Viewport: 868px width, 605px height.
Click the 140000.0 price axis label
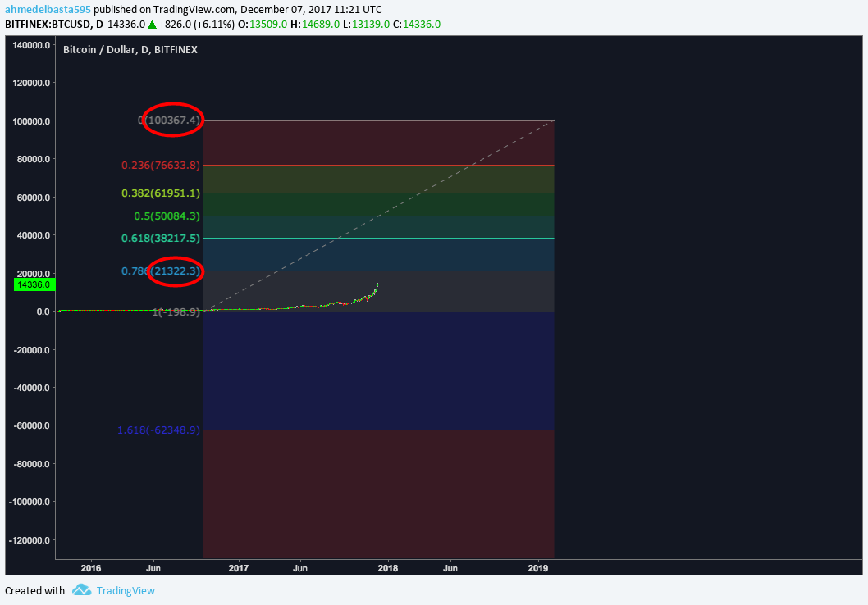(x=31, y=45)
